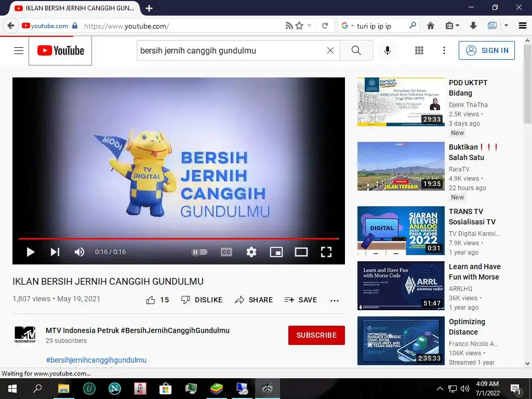Click the synced tabs toolbar icon
Screen dimensions: 532x399
click(492, 26)
